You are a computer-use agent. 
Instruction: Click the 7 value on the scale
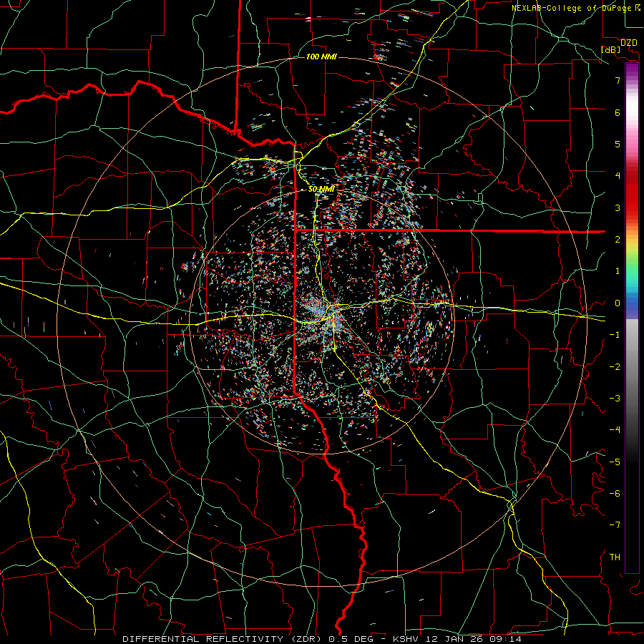pyautogui.click(x=618, y=80)
